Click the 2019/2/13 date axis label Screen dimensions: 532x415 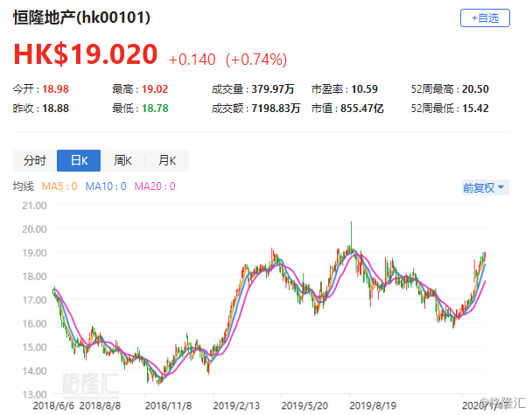tap(236, 405)
